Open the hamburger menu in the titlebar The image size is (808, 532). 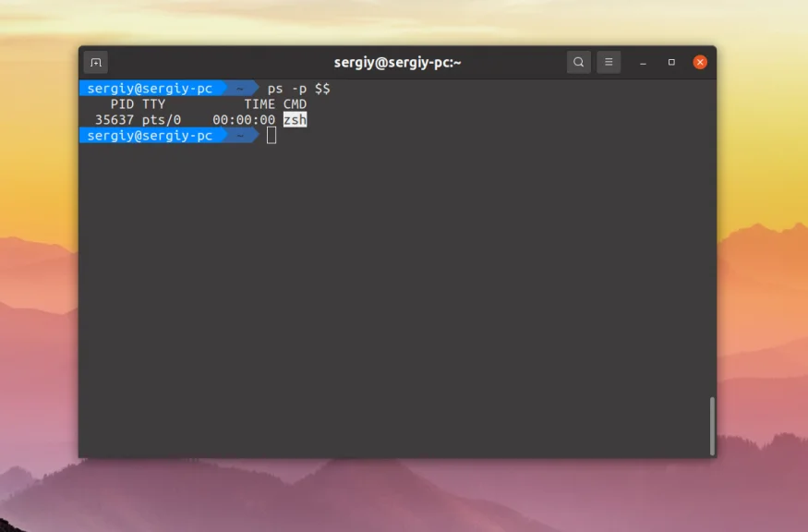609,62
